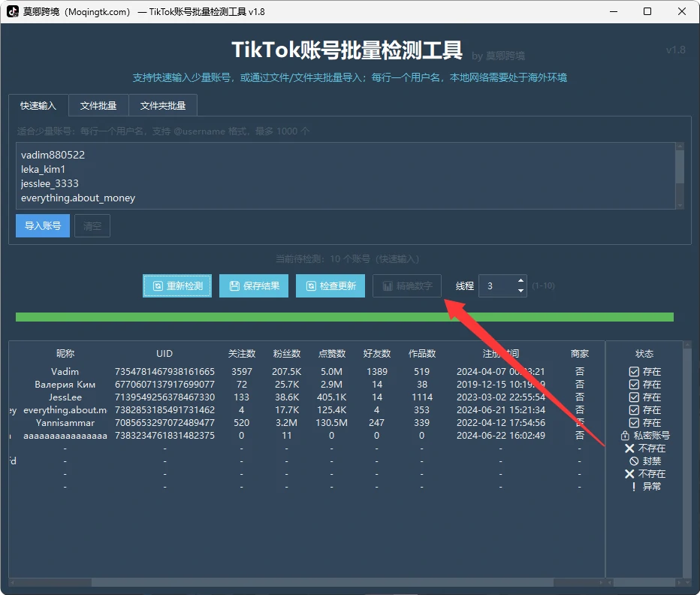
Task: Select the Валерия Ким nickname cell
Action: (65, 385)
